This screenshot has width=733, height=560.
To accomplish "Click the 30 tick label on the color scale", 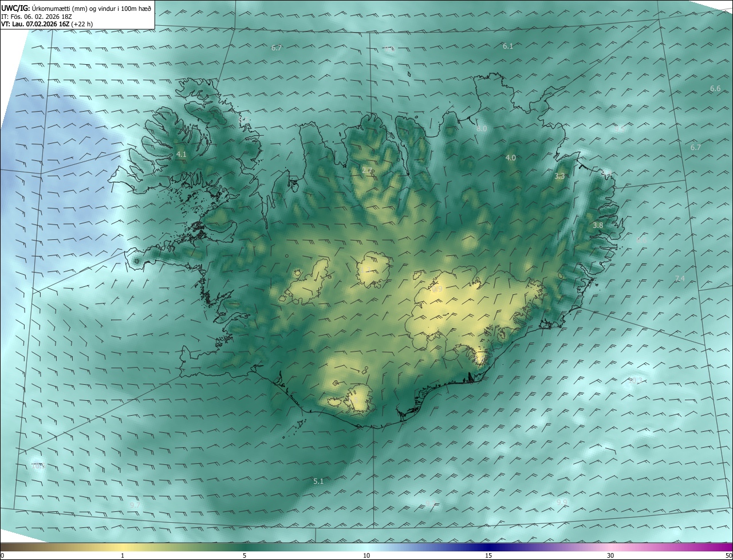I will (610, 555).
